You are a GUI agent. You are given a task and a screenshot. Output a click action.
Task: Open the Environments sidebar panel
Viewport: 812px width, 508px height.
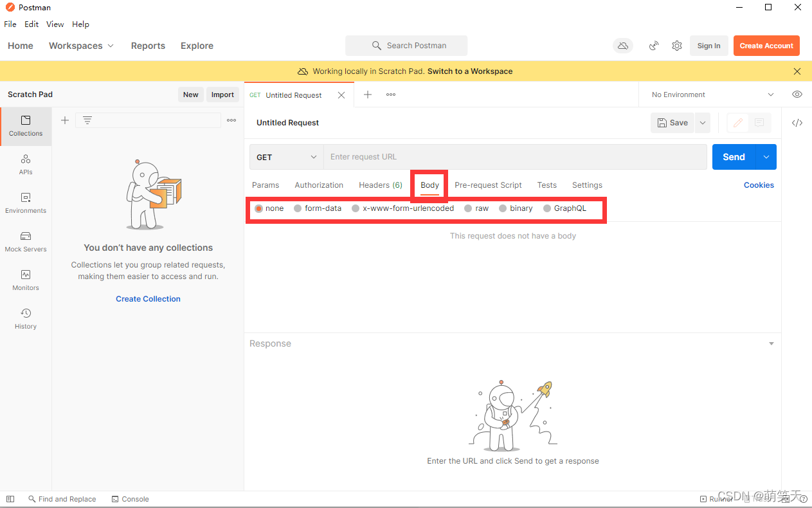coord(26,203)
